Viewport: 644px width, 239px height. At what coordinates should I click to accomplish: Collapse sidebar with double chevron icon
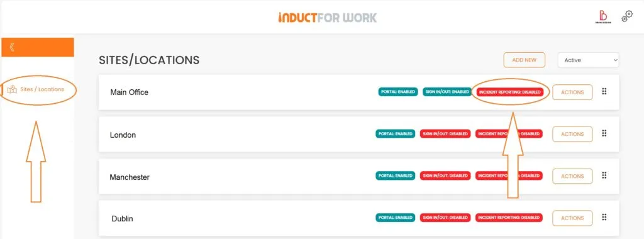pyautogui.click(x=12, y=47)
